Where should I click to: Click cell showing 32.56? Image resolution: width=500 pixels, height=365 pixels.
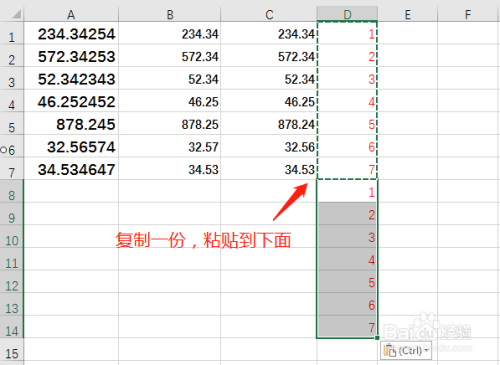tap(269, 147)
